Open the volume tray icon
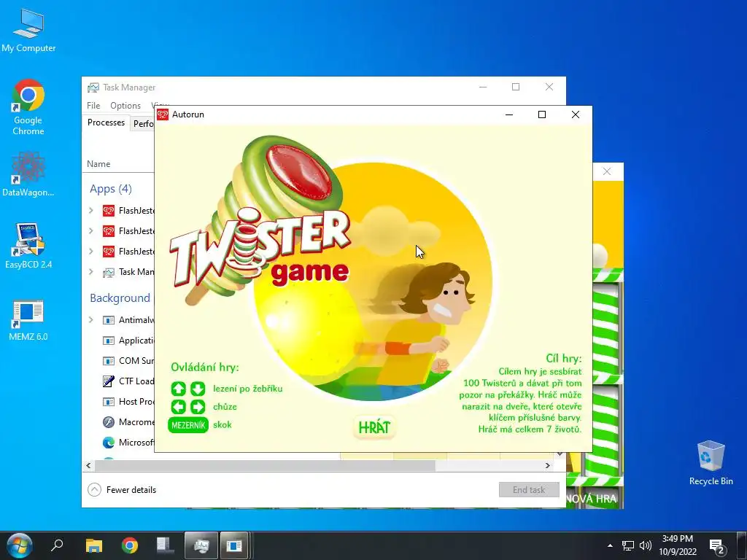Viewport: 747px width, 560px height. pyautogui.click(x=645, y=545)
